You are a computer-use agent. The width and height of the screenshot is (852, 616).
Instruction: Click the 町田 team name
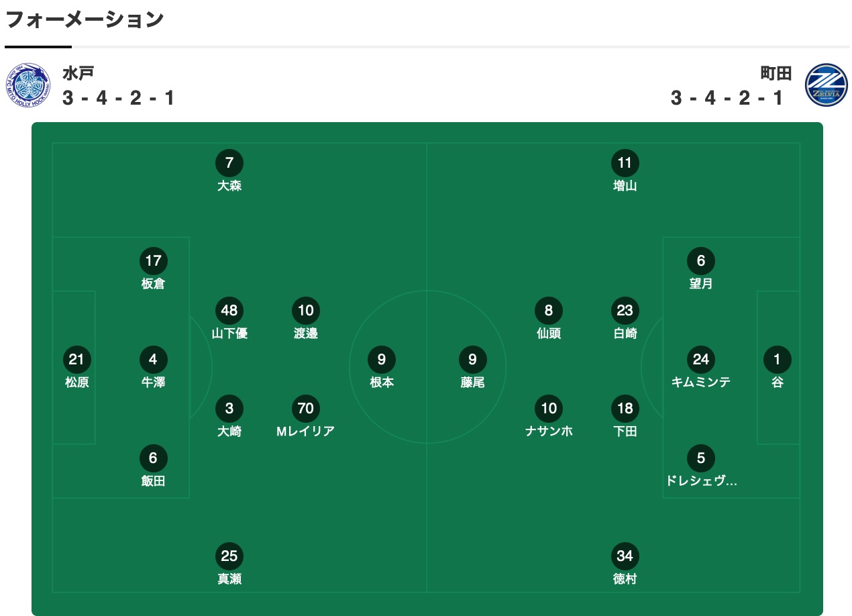pyautogui.click(x=776, y=72)
